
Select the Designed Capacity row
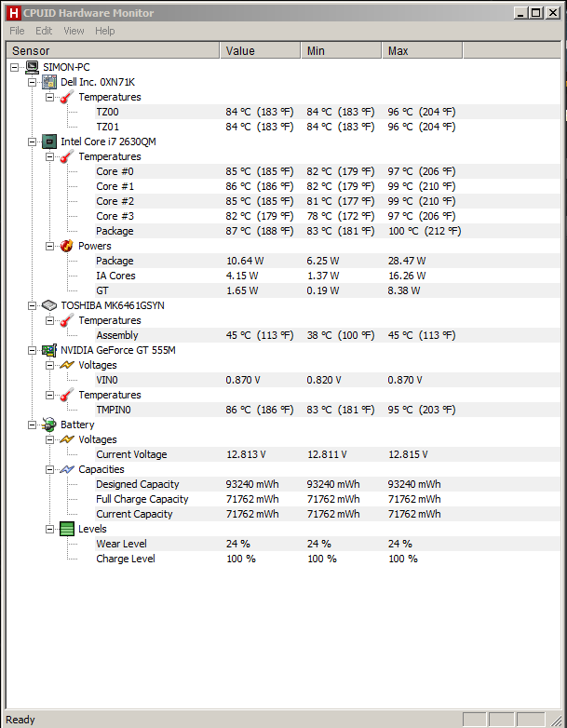[x=328, y=484]
